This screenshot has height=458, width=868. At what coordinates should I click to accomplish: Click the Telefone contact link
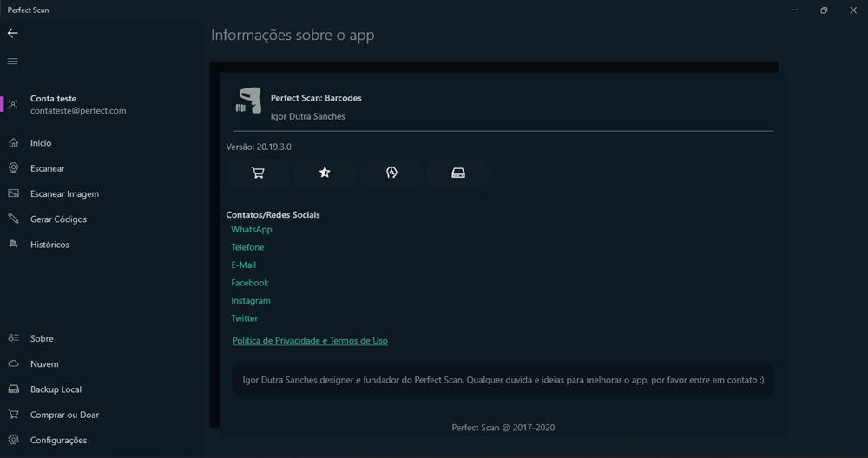click(x=247, y=247)
